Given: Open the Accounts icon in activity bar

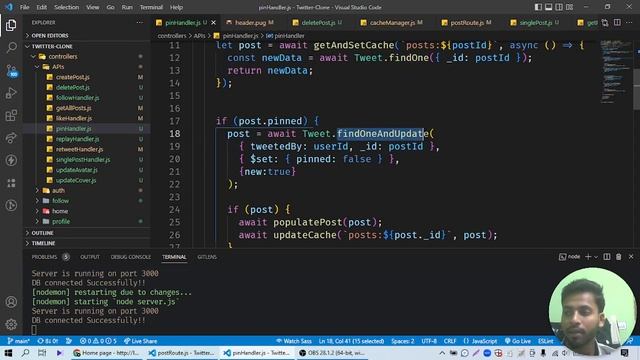Looking at the screenshot, I should click(11, 302).
